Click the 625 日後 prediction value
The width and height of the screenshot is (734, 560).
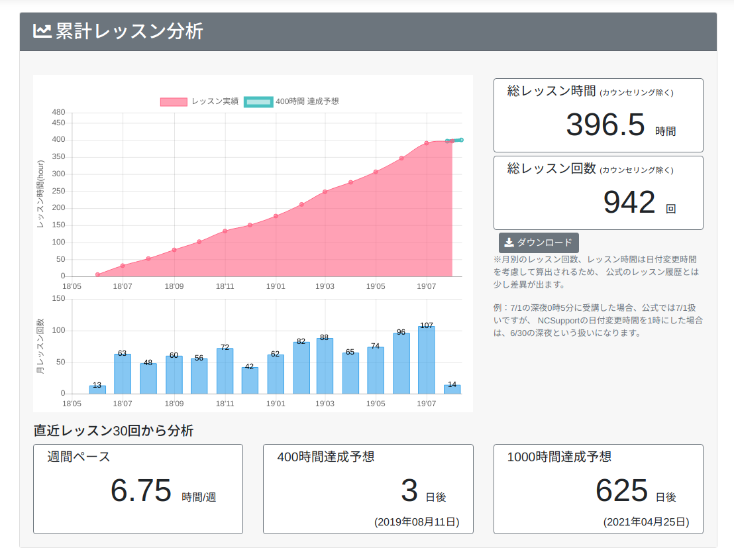tap(621, 490)
